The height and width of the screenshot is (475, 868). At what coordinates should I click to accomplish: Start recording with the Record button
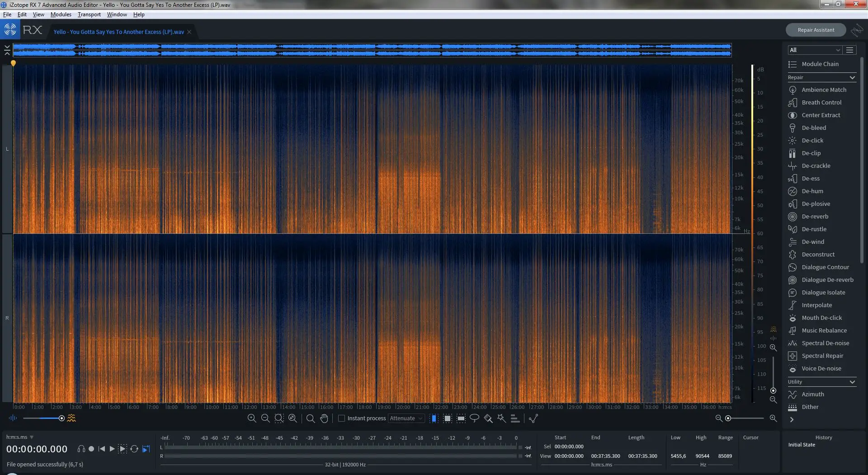point(91,449)
